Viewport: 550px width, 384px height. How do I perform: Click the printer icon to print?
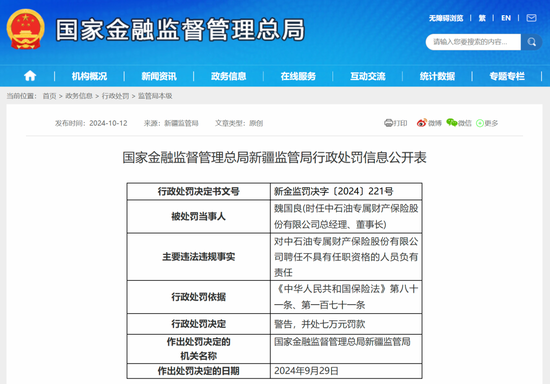click(x=389, y=123)
